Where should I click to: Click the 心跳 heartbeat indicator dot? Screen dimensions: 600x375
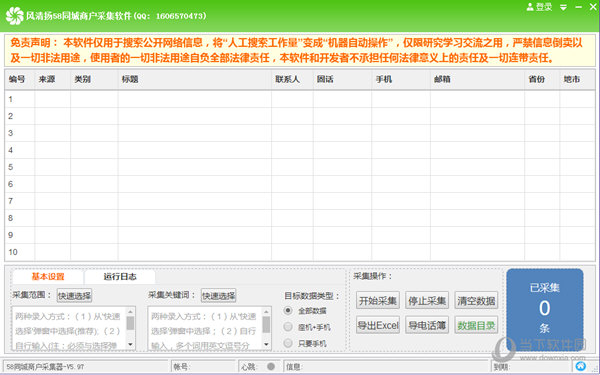[x=271, y=367]
